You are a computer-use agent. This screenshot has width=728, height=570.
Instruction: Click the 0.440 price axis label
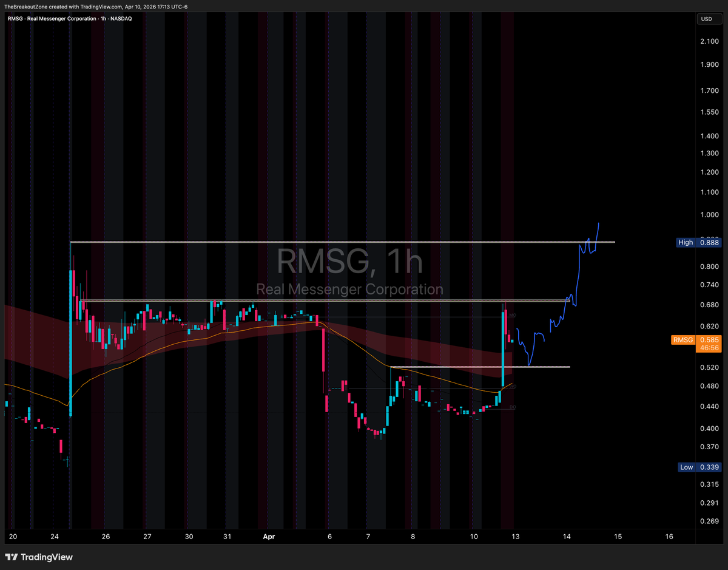(709, 407)
